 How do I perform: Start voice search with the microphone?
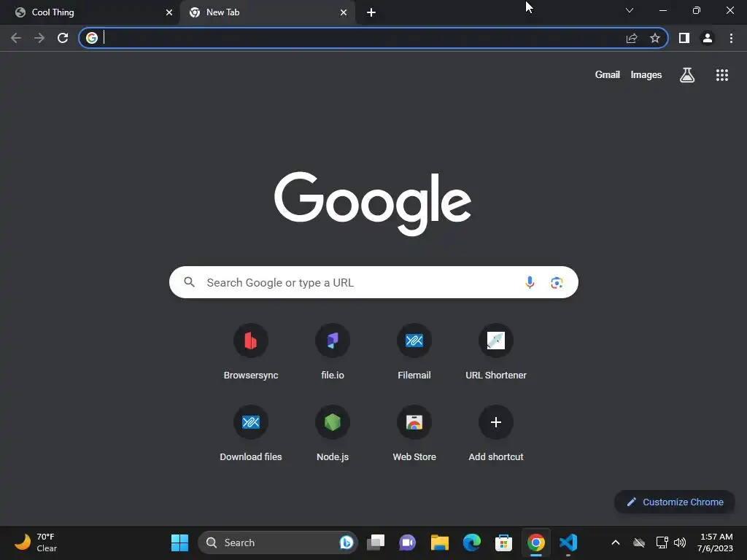[x=530, y=282]
